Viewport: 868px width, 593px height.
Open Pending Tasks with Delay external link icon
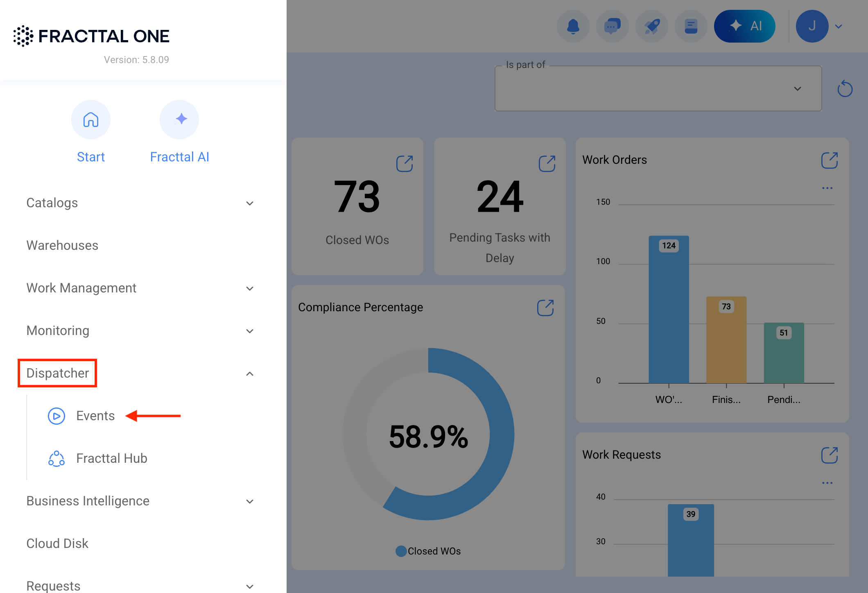547,163
